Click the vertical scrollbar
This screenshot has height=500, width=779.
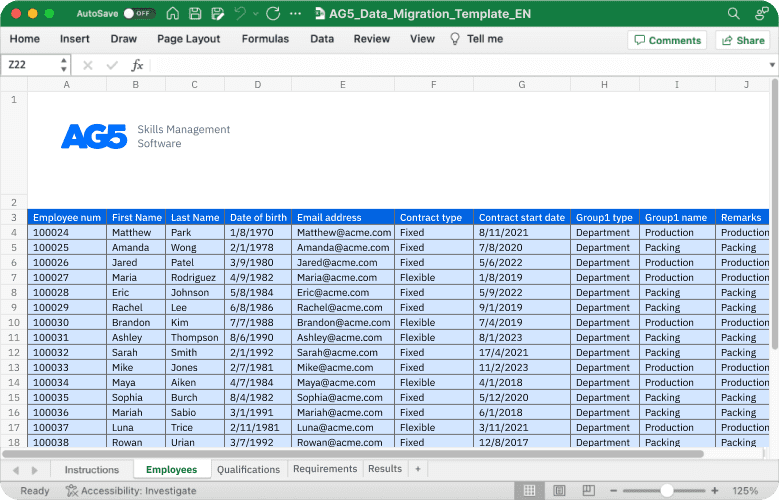pos(774,214)
